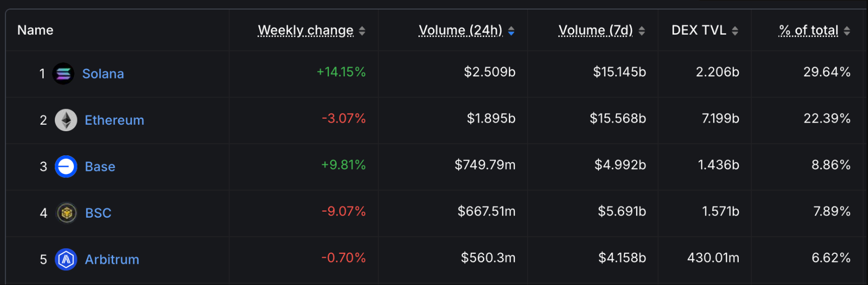Sort by DEX TVL column header
This screenshot has width=868, height=285.
[x=699, y=31]
